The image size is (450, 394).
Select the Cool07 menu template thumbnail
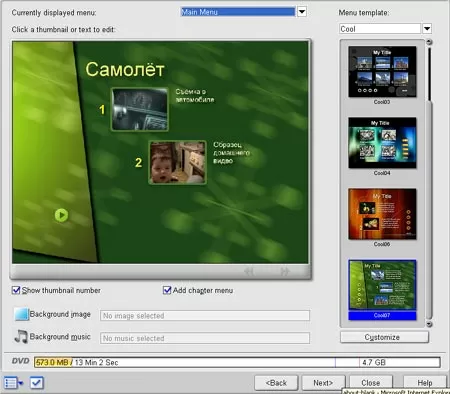382,286
